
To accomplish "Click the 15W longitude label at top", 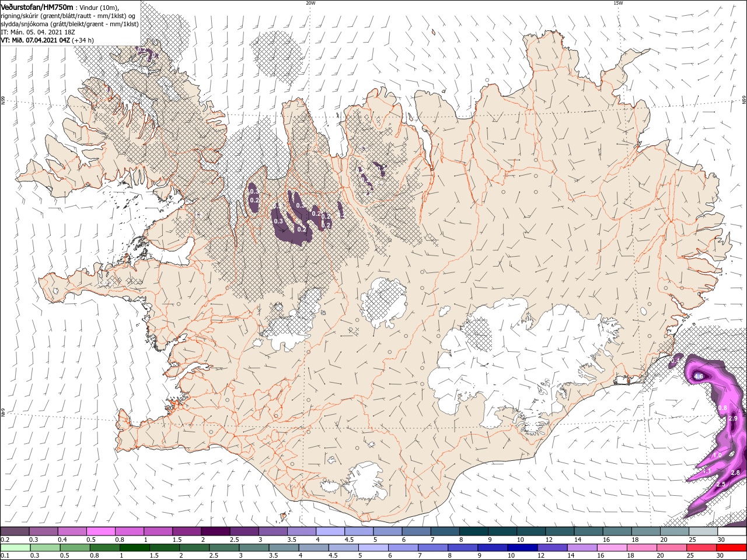I will click(618, 3).
